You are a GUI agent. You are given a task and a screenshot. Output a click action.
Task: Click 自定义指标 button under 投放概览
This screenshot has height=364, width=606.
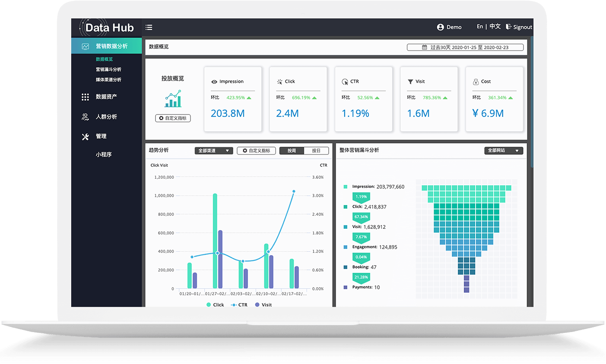173,118
